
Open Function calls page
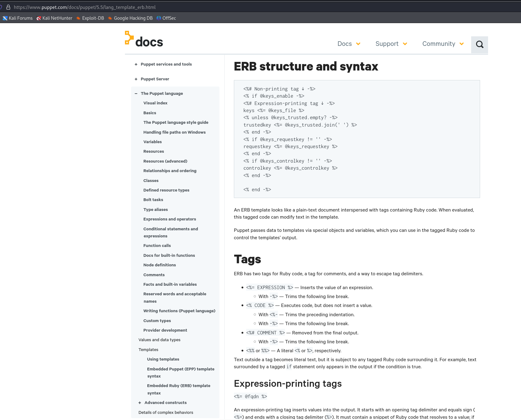[157, 246]
